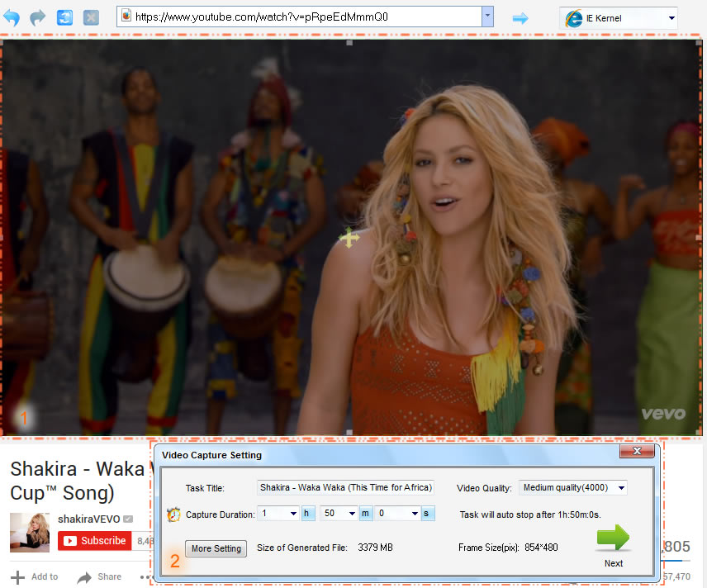The image size is (707, 588).
Task: Open the URL history dropdown
Action: [x=487, y=17]
